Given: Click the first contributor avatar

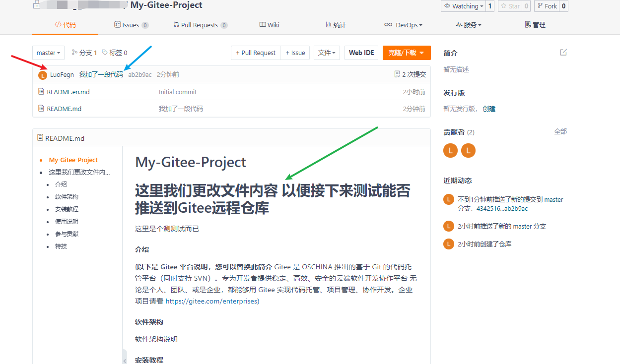Looking at the screenshot, I should 450,150.
